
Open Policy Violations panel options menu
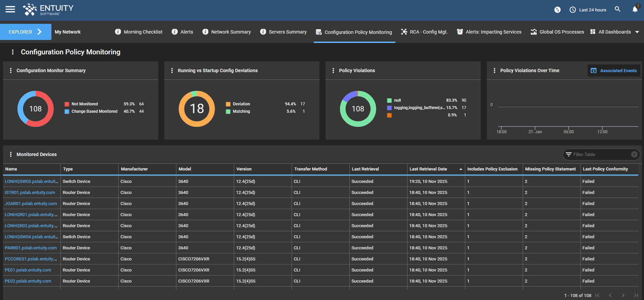333,70
